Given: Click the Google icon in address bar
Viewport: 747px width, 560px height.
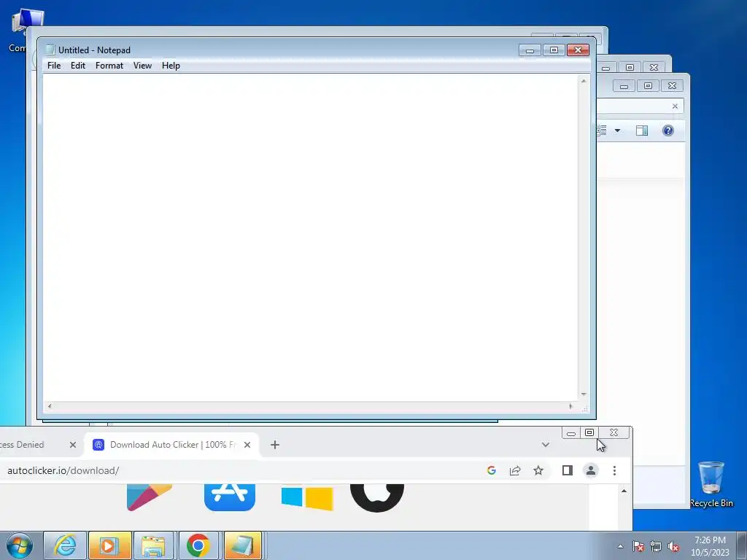Looking at the screenshot, I should 492,470.
